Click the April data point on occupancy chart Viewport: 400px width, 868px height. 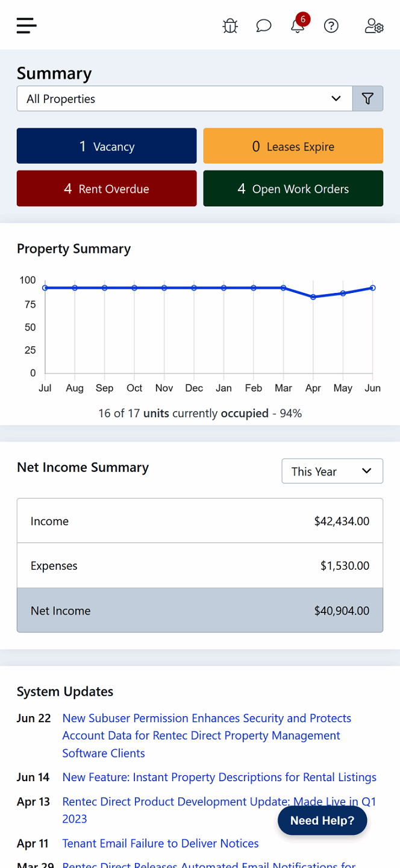[313, 297]
